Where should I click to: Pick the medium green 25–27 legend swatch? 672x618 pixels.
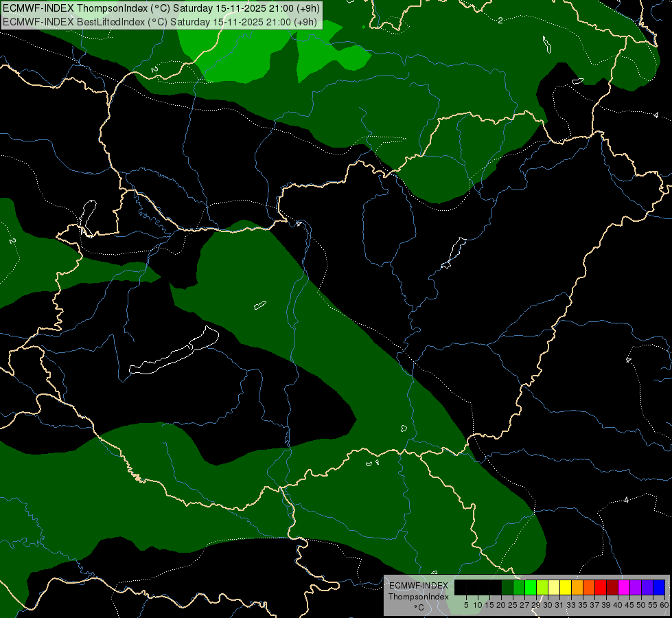point(519,587)
